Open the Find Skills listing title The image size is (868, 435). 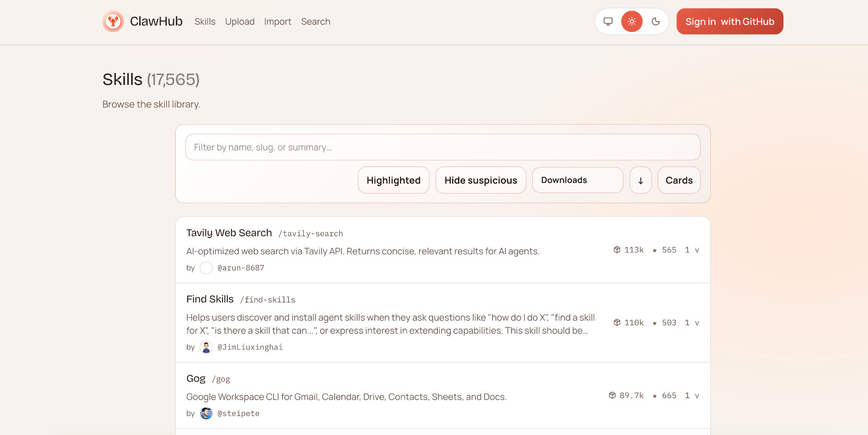click(210, 299)
